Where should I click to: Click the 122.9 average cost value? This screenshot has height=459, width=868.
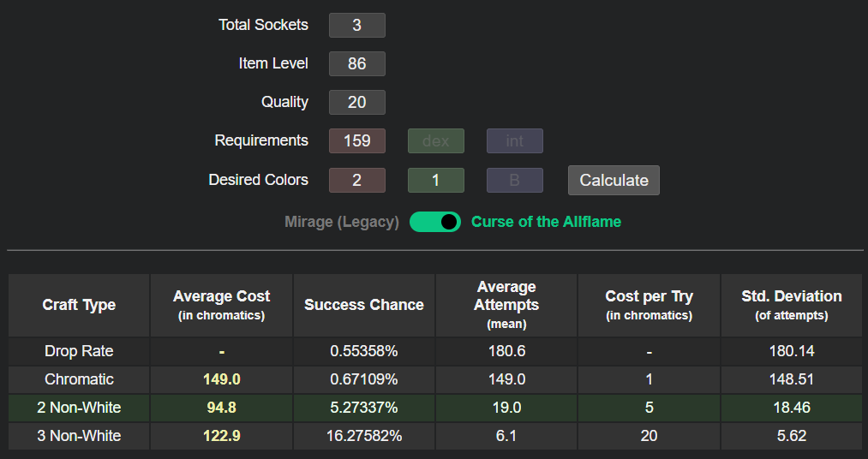pyautogui.click(x=221, y=436)
